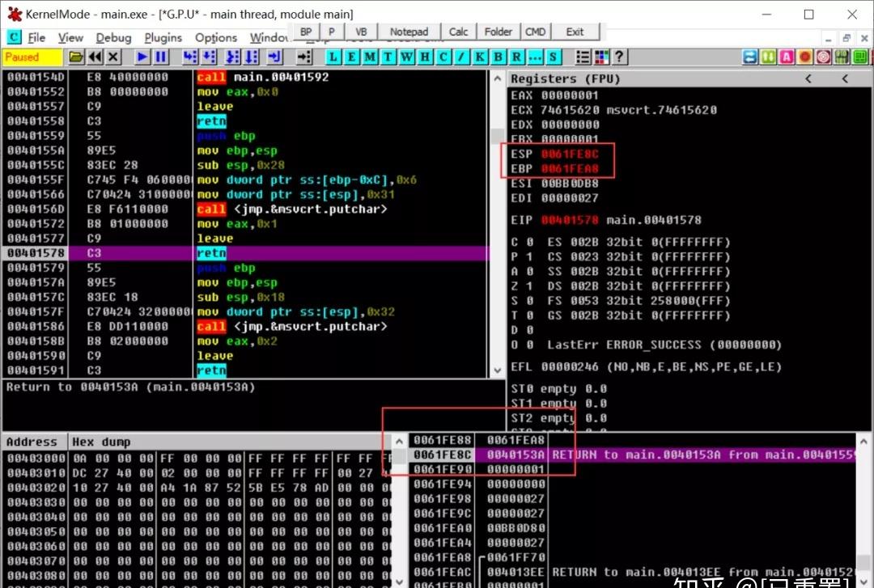Click the C icon in menu bar

point(14,37)
